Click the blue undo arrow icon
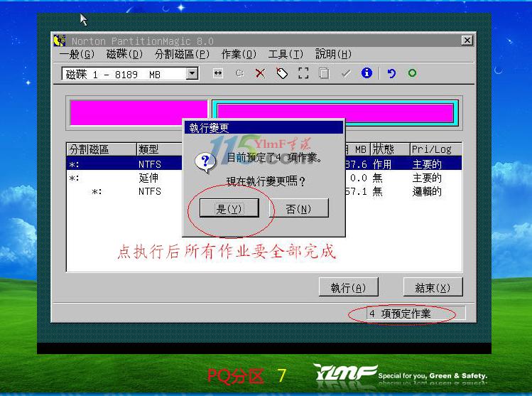 pos(391,73)
